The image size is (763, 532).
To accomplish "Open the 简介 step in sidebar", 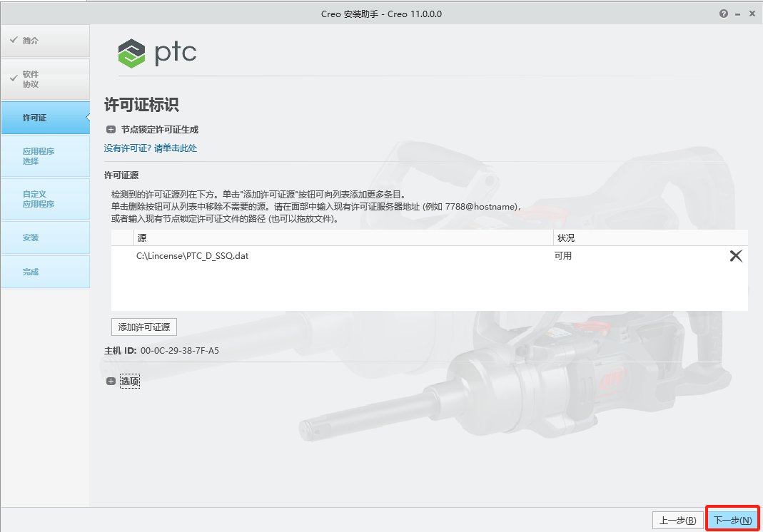I will pos(45,41).
